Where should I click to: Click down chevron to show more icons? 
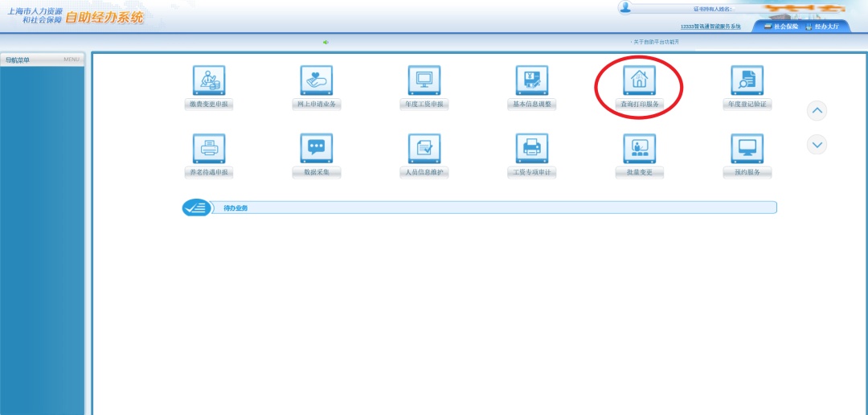click(817, 145)
